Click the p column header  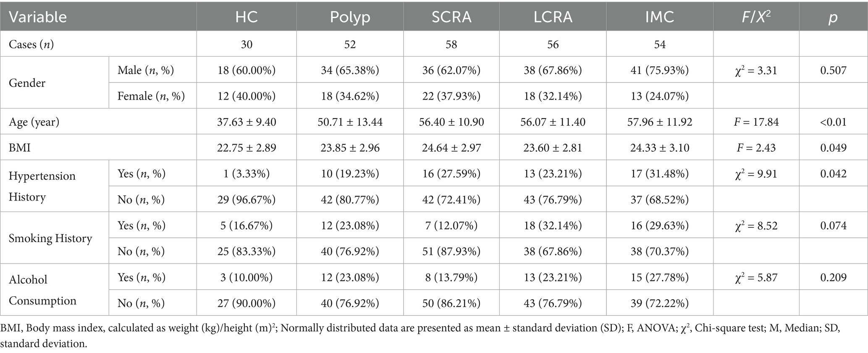coord(833,18)
